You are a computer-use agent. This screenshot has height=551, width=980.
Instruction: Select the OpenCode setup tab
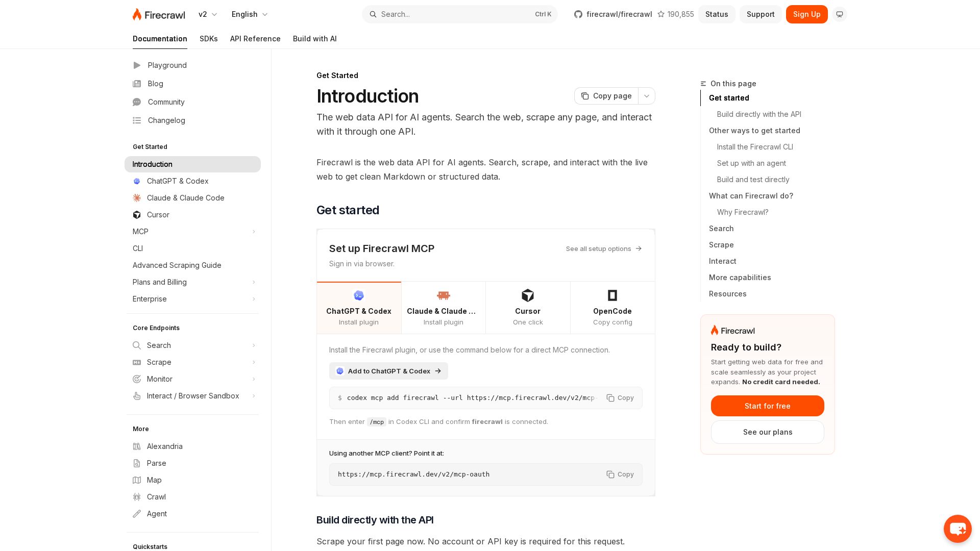coord(612,308)
